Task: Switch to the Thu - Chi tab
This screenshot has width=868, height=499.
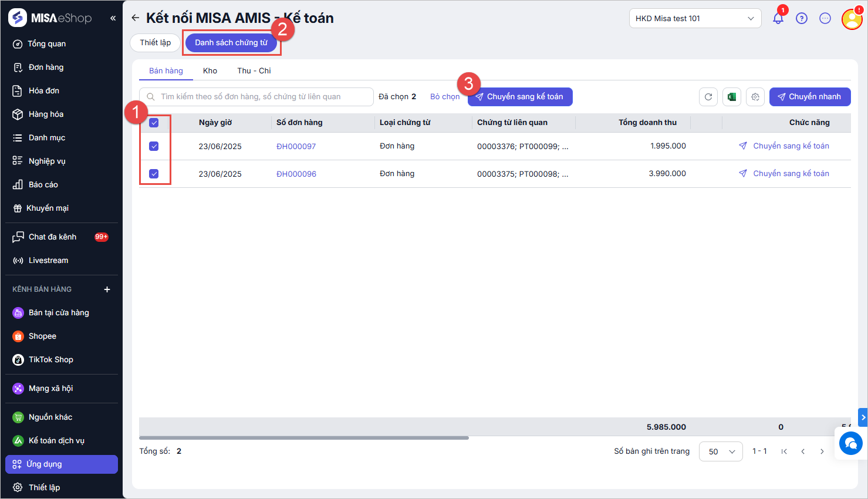Action: pyautogui.click(x=254, y=71)
